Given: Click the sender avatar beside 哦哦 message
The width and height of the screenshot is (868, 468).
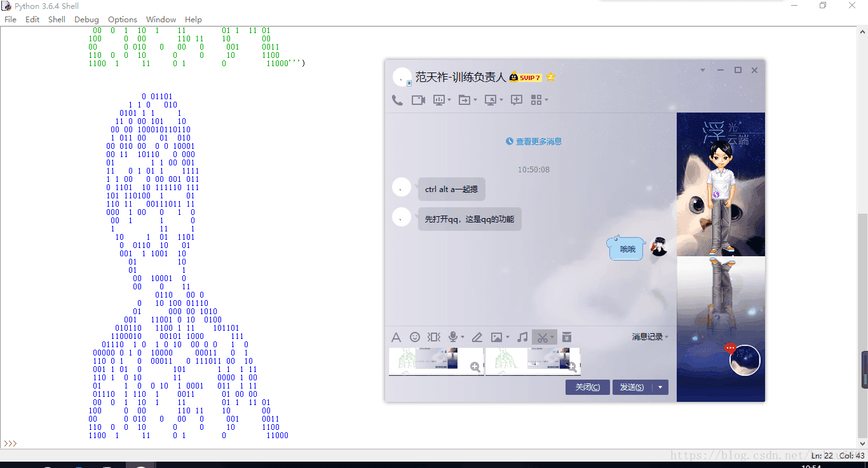Looking at the screenshot, I should coord(659,247).
